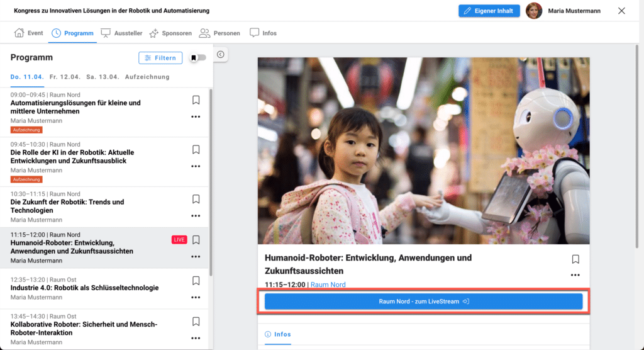Select the Fr. 12.04. day tab
This screenshot has height=350, width=644.
coord(65,77)
